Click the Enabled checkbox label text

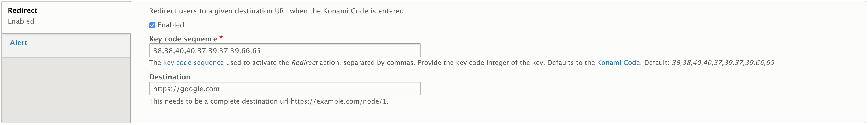[x=170, y=25]
